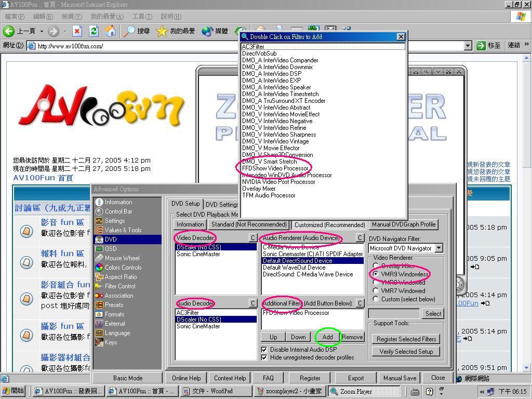Go to the OSD options page

[x=111, y=249]
